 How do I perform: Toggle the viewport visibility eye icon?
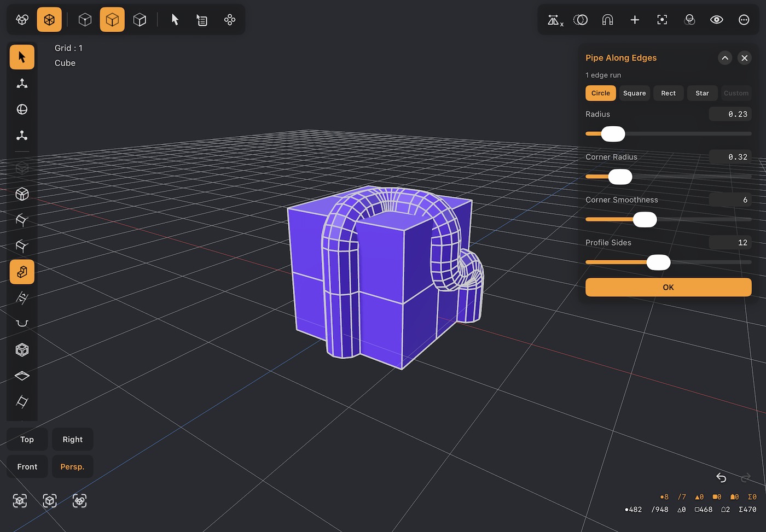(717, 20)
